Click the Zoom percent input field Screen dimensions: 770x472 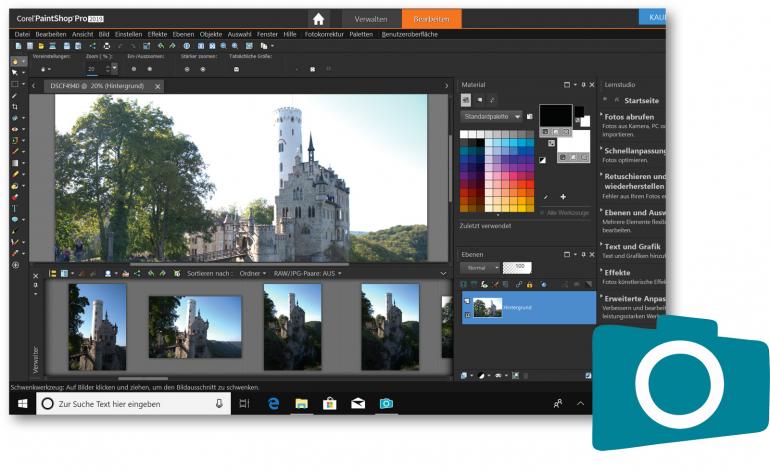point(93,69)
